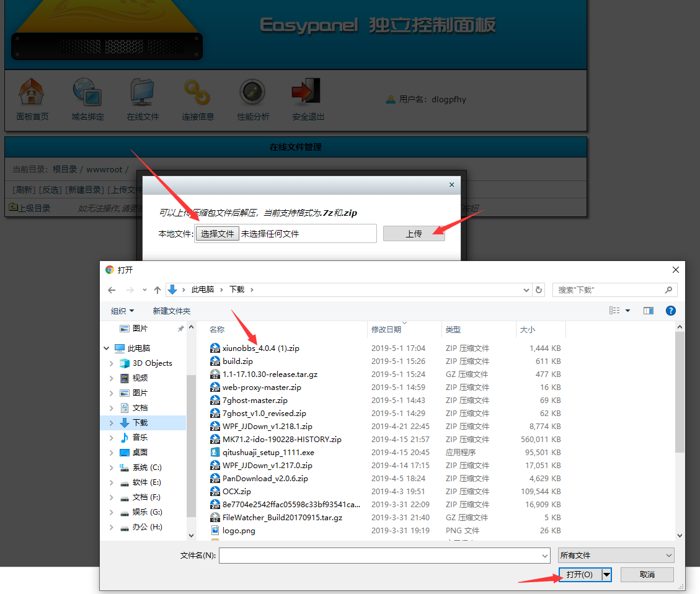The height and width of the screenshot is (594, 700).
Task: Click 下载 in the address breadcrumb
Action: coord(237,290)
